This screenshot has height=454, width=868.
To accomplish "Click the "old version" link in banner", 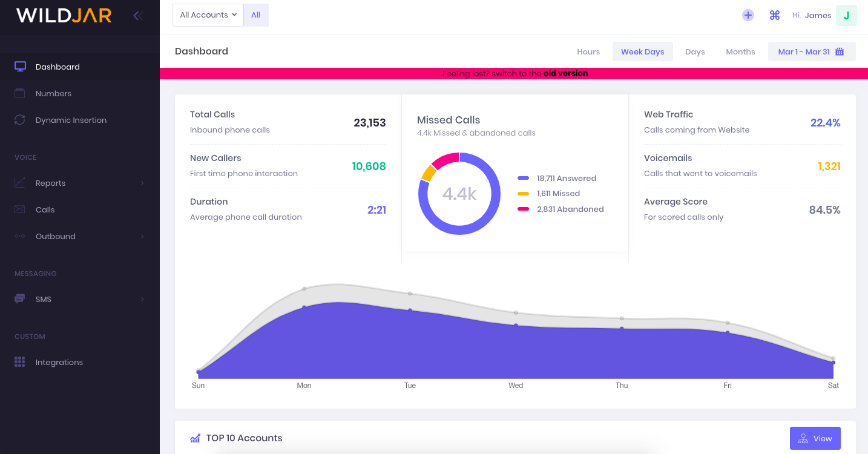I will click(x=566, y=74).
